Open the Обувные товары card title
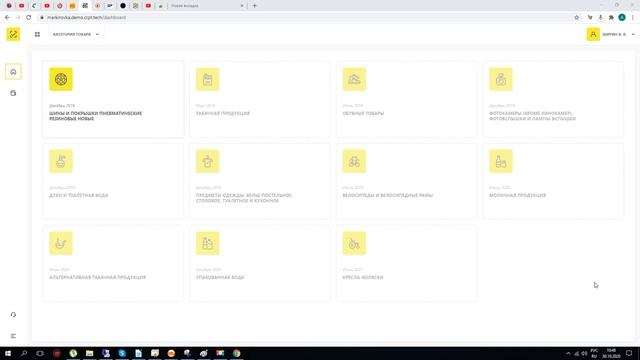 coord(363,113)
